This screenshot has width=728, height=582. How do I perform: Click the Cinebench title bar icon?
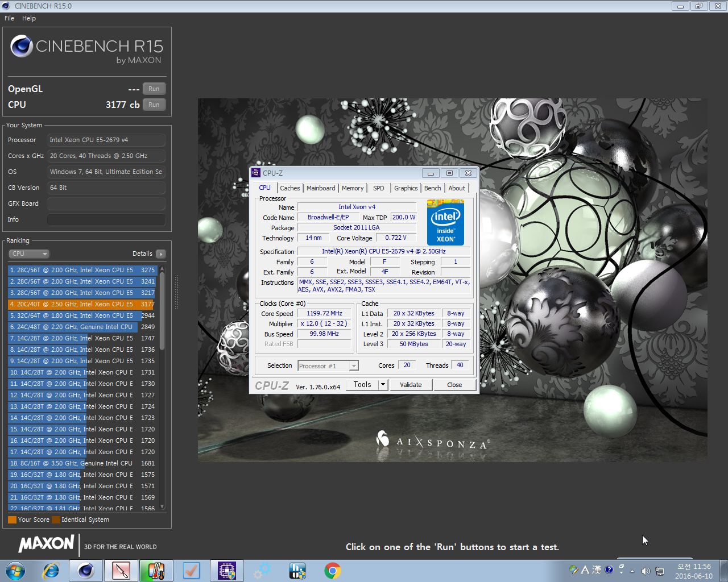tap(7, 6)
